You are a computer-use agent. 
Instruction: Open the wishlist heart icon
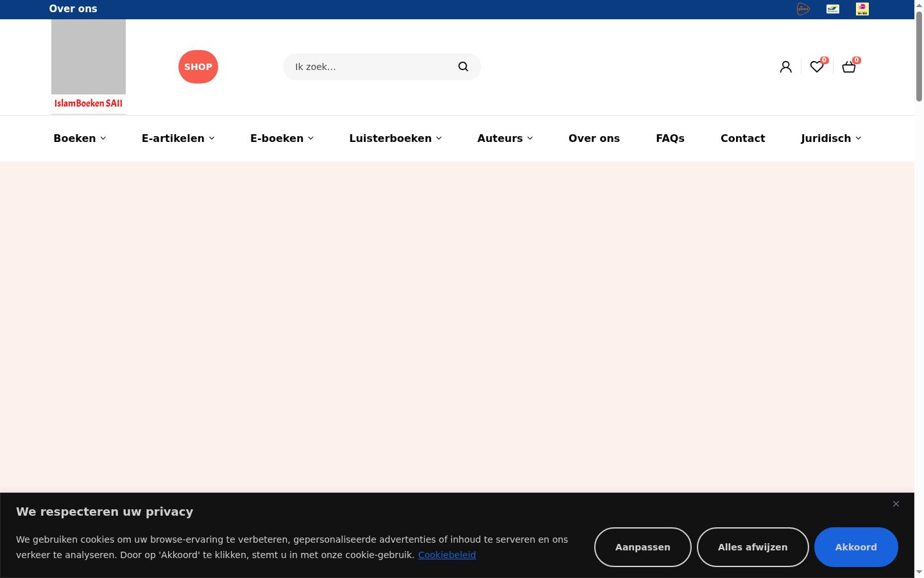[817, 67]
